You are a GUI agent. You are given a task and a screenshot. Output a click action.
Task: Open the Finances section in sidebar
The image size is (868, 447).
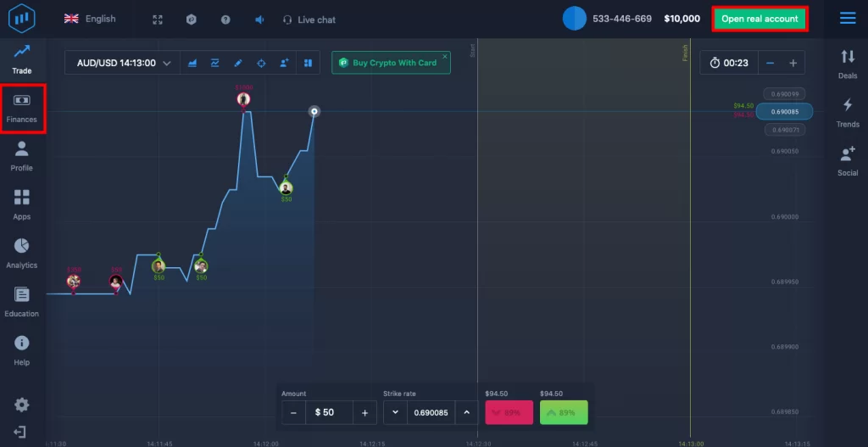point(22,108)
